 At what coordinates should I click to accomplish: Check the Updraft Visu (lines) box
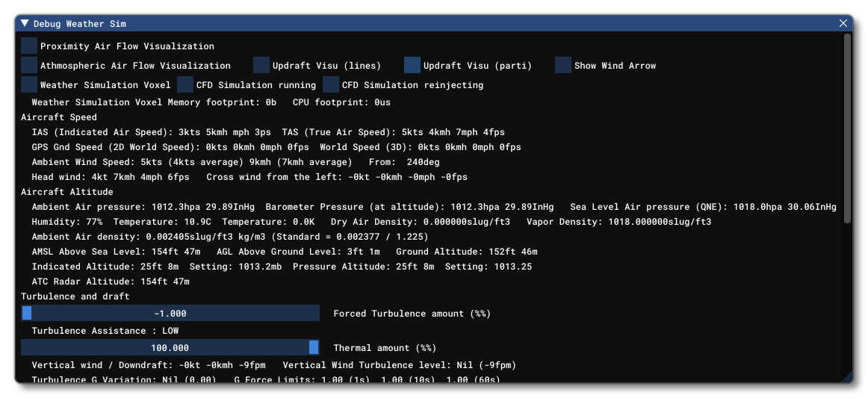pyautogui.click(x=261, y=66)
